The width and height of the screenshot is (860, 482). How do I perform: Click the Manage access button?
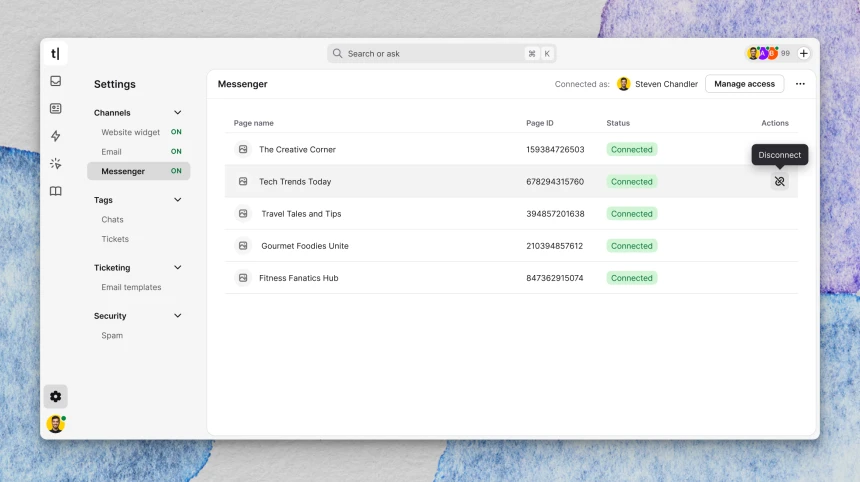(x=744, y=84)
